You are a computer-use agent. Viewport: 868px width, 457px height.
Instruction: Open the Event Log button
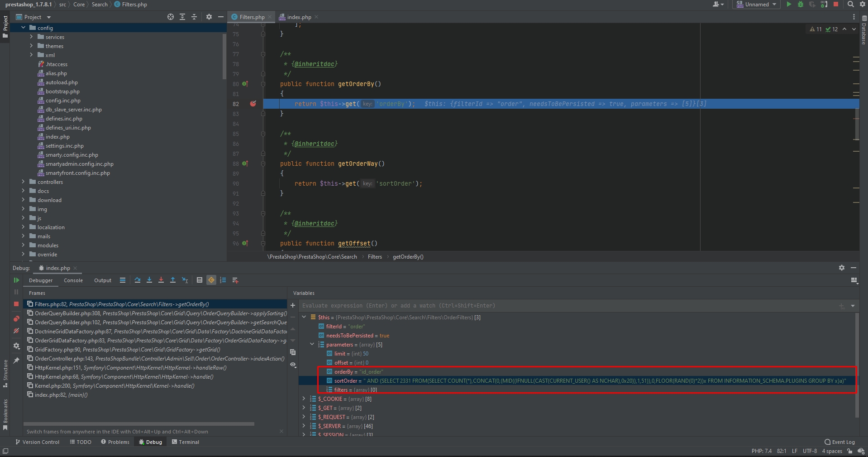tap(839, 442)
